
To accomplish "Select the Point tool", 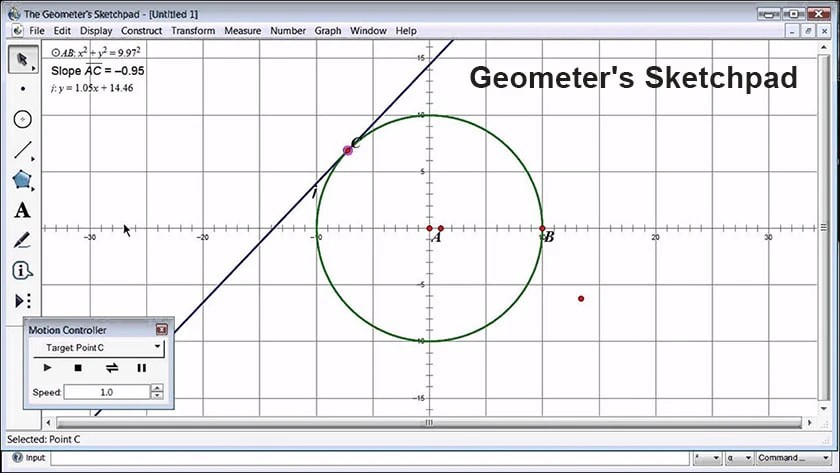I will pos(22,88).
